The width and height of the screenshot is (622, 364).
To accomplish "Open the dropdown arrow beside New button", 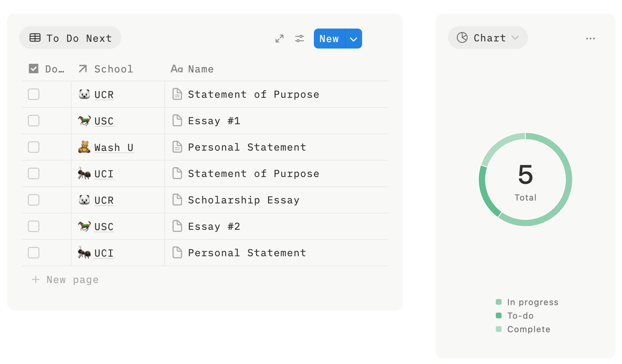I will click(353, 39).
